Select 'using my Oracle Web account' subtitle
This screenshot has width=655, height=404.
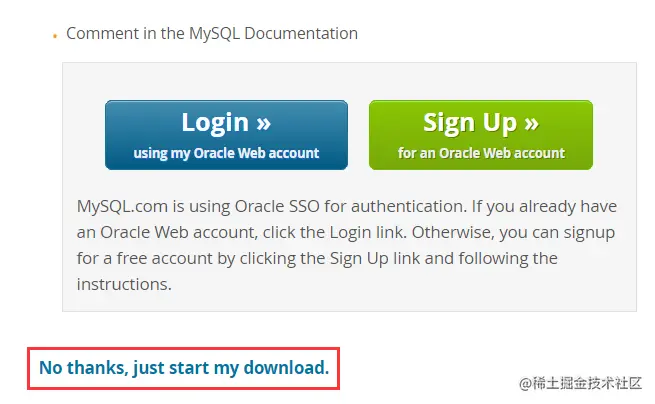click(x=226, y=153)
